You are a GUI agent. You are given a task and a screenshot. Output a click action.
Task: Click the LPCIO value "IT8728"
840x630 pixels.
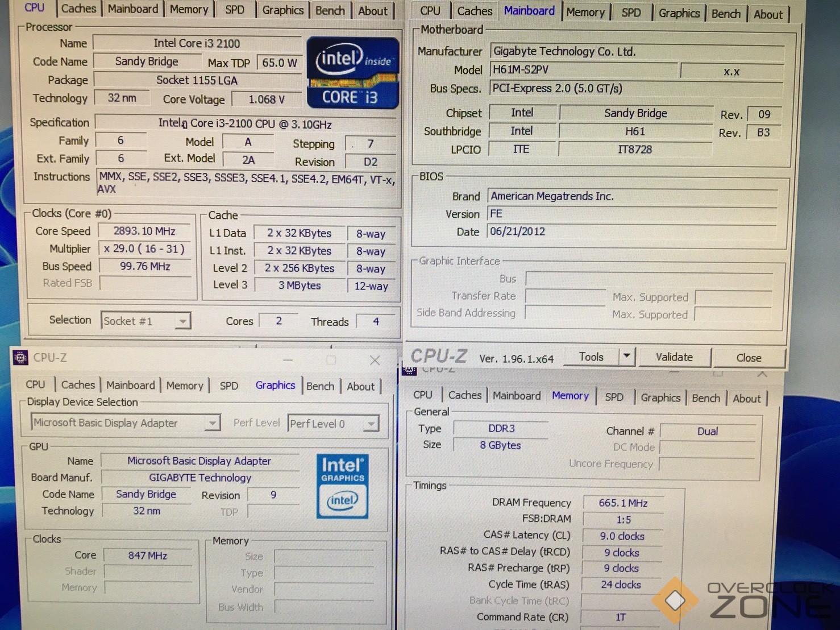[635, 150]
